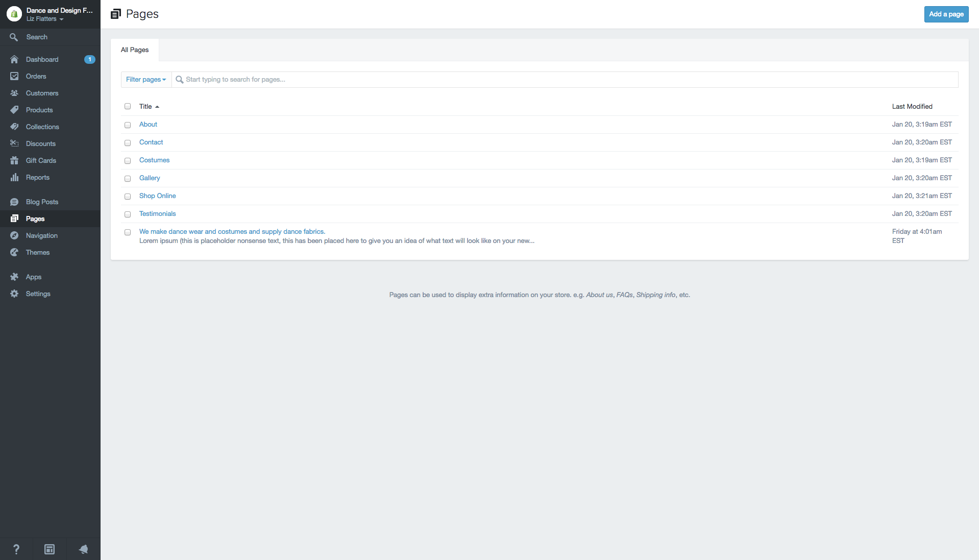Image resolution: width=979 pixels, height=560 pixels.
Task: Open Products via the tag icon
Action: (14, 110)
